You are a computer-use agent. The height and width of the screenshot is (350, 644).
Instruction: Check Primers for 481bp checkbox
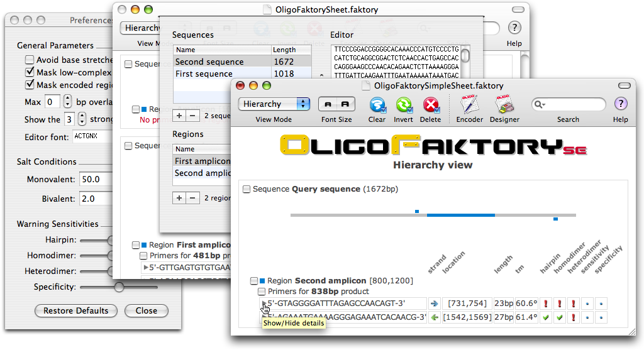[143, 256]
